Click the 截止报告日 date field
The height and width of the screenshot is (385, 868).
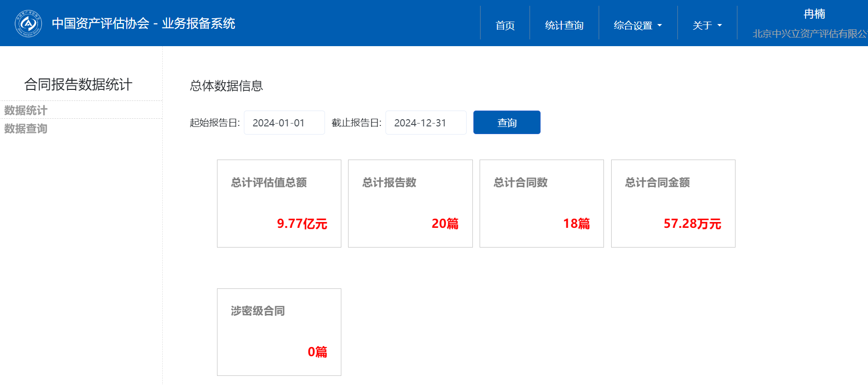tap(425, 123)
